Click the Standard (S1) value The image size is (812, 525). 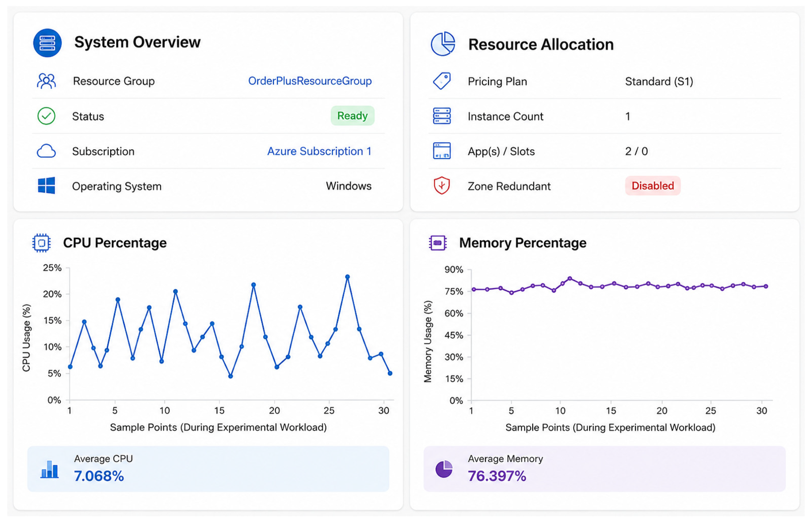point(659,81)
